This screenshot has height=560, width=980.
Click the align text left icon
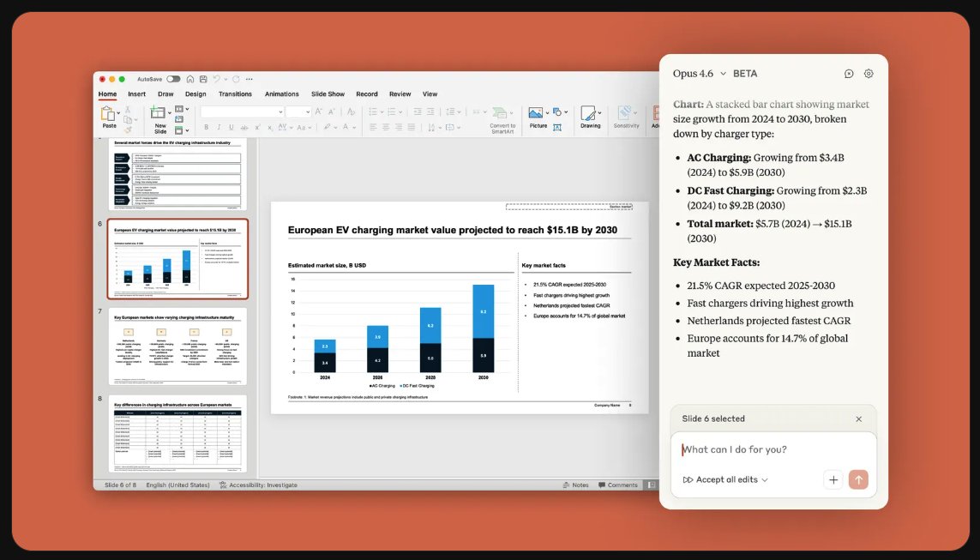[373, 127]
